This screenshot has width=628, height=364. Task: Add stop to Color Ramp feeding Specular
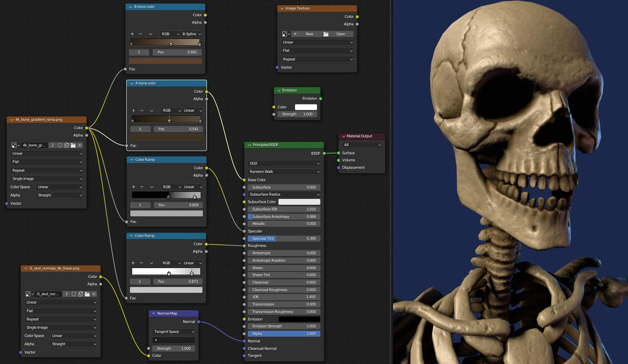(133, 187)
